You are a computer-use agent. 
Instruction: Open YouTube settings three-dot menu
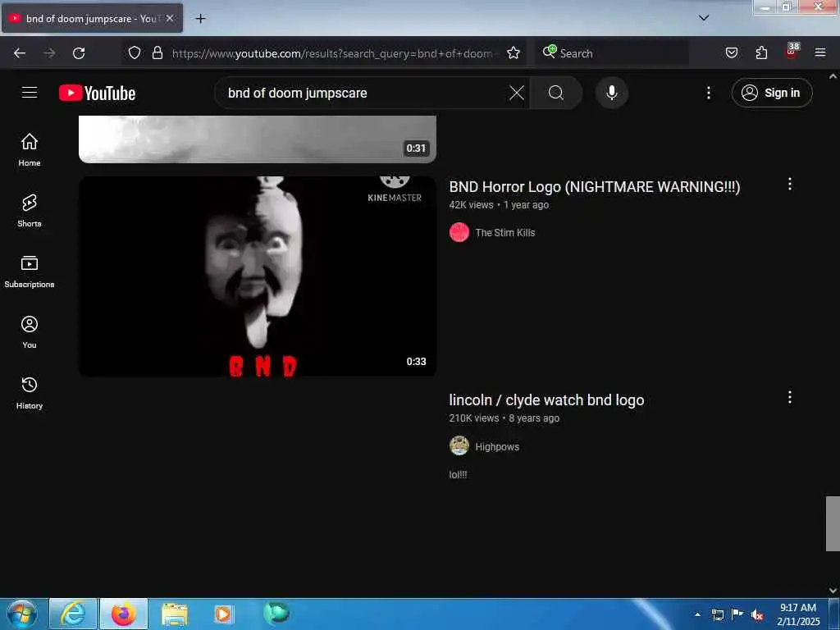[708, 93]
